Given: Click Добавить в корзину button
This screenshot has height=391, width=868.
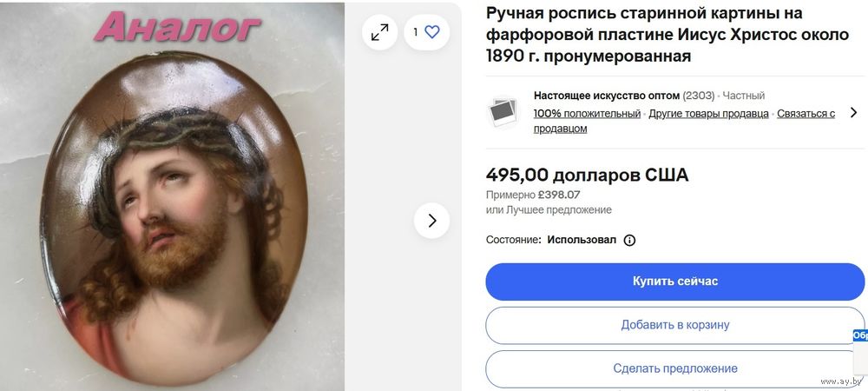Looking at the screenshot, I should pyautogui.click(x=674, y=325).
